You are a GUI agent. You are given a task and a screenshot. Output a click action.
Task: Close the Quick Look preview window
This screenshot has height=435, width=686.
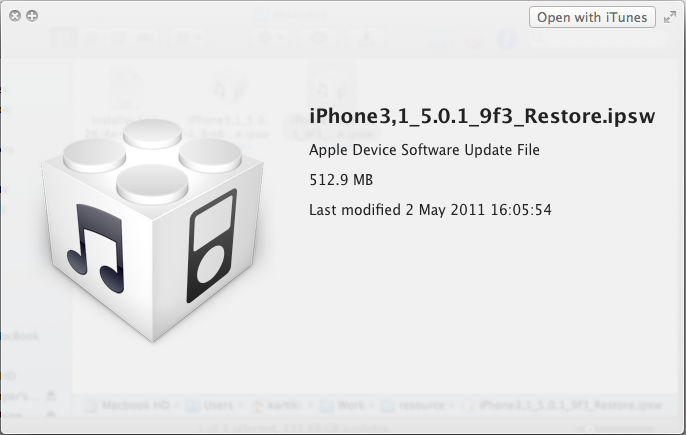click(x=15, y=16)
